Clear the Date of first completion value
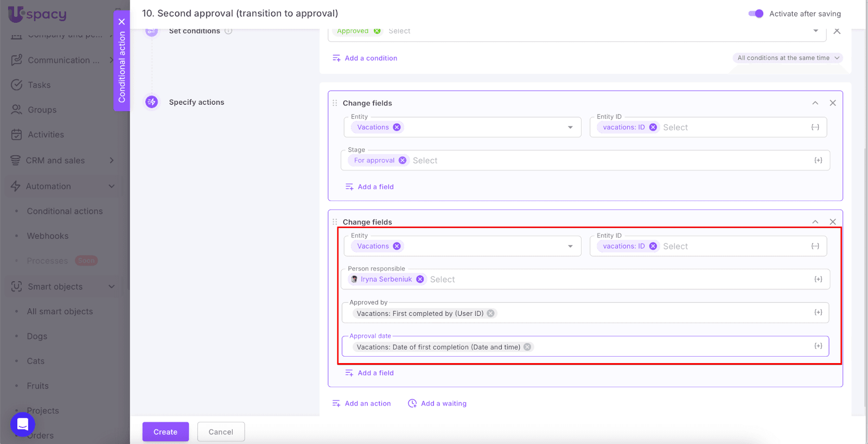Screen dimensions: 868x444 click(x=527, y=347)
